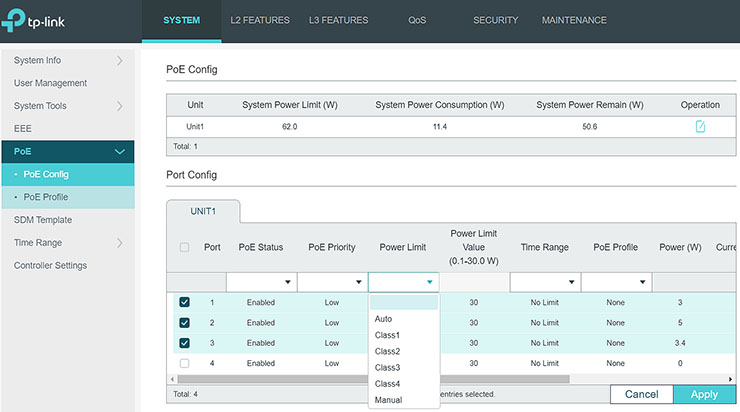This screenshot has width=740, height=412.
Task: Switch to the L2 FEATURES tab
Action: 259,20
